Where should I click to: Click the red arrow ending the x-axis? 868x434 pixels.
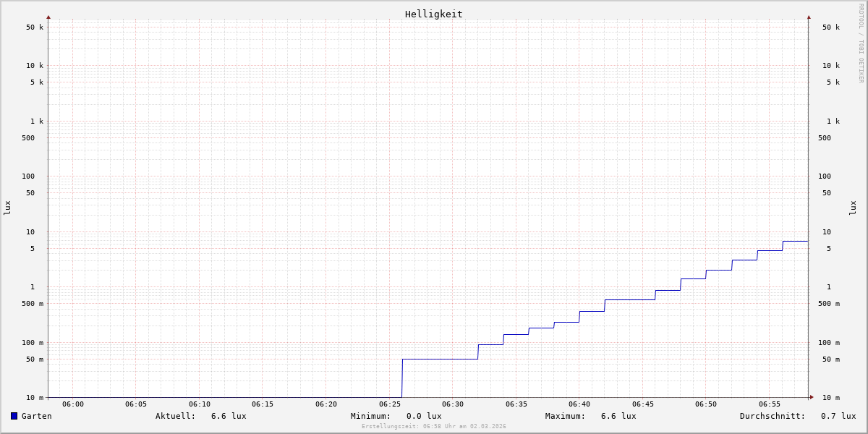coord(812,397)
